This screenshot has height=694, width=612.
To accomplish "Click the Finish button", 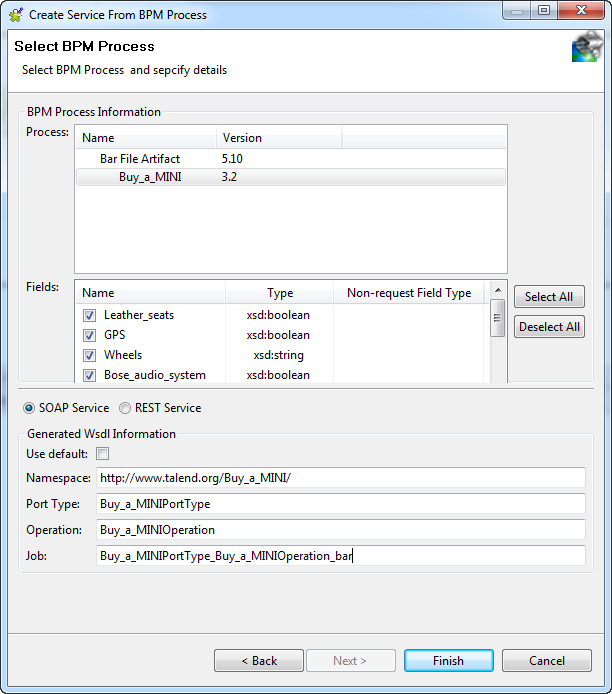I will point(449,661).
